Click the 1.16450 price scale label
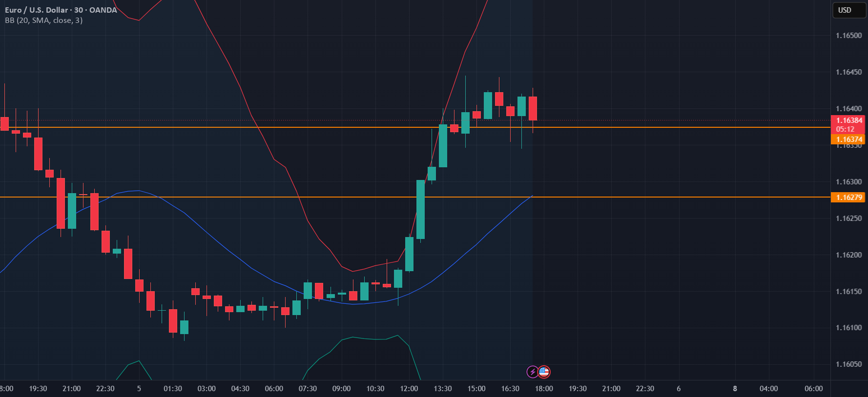The height and width of the screenshot is (397, 868). tap(848, 72)
